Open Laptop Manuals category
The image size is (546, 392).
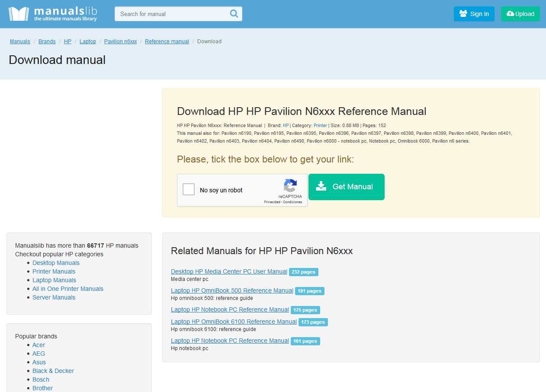[x=54, y=280]
